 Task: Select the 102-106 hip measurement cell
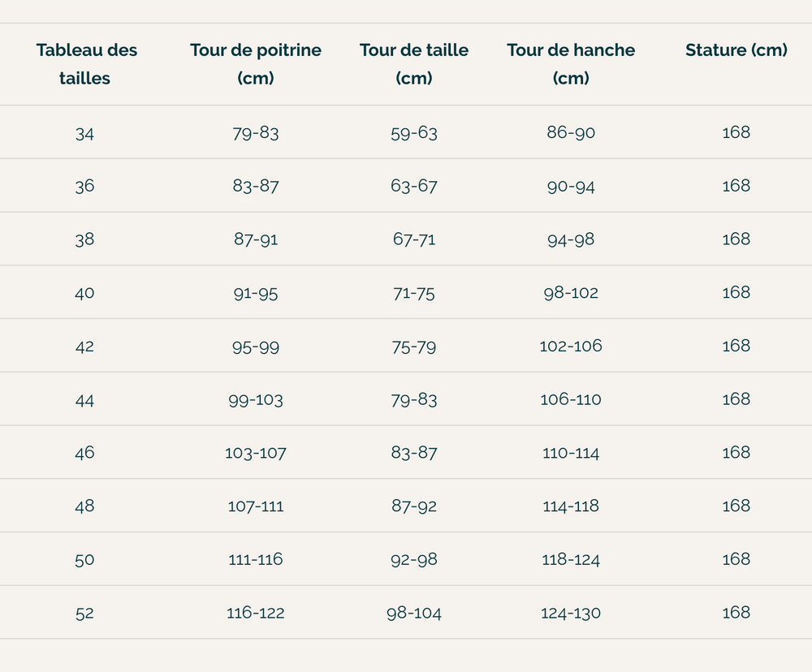571,346
